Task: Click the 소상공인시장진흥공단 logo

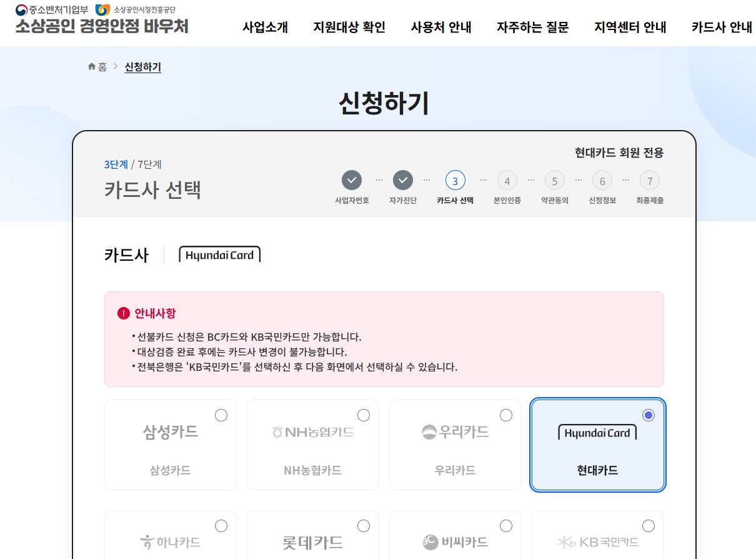Action: 136,9
